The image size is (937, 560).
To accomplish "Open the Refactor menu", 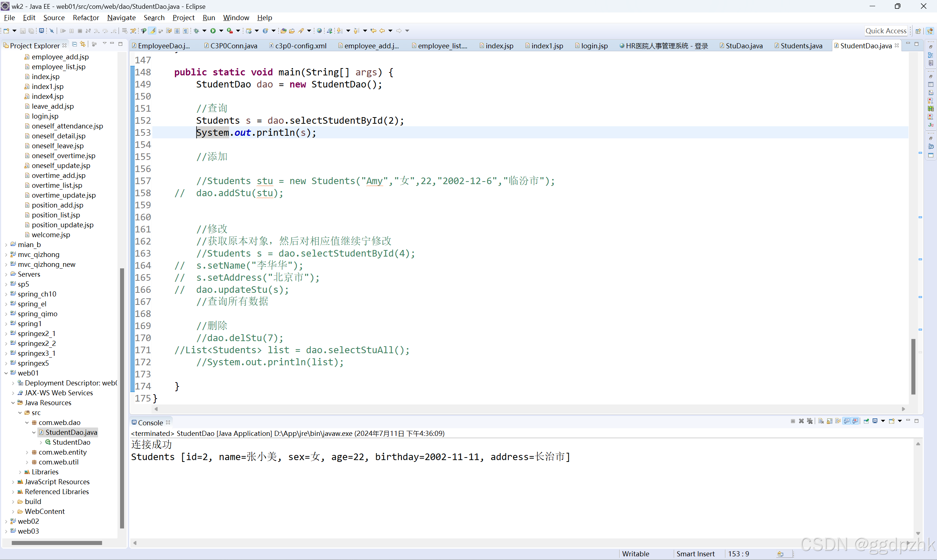I will click(86, 18).
